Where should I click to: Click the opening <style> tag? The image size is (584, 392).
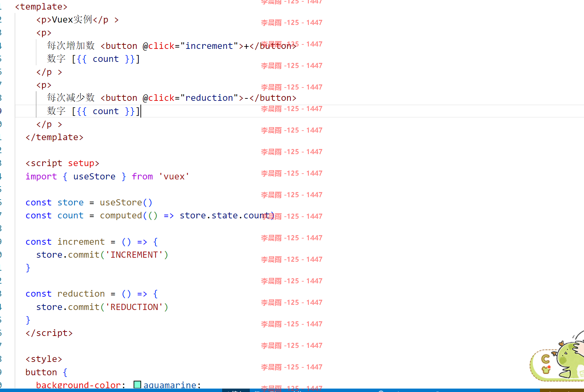click(x=44, y=359)
